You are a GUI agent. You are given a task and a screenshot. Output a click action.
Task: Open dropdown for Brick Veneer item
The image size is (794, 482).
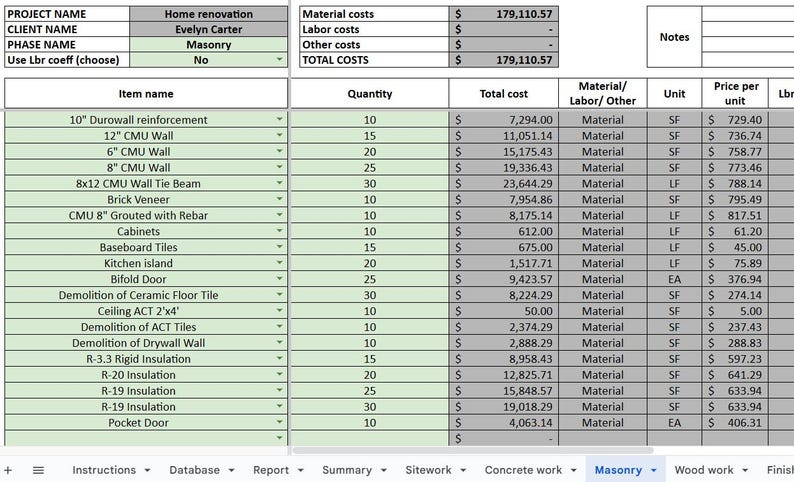click(x=279, y=199)
